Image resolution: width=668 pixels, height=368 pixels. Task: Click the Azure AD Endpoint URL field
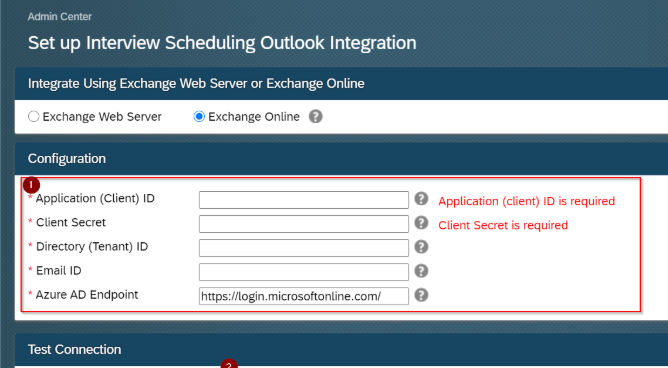point(304,296)
